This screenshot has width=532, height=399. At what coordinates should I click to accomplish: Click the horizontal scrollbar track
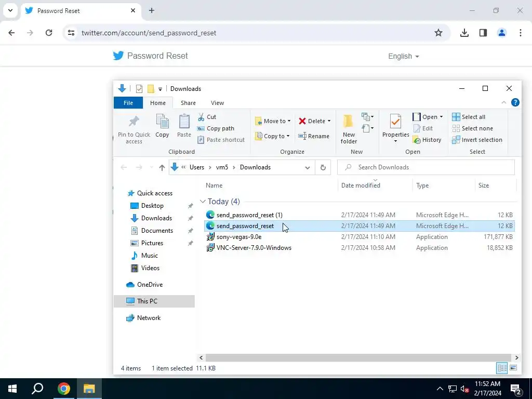(358, 357)
